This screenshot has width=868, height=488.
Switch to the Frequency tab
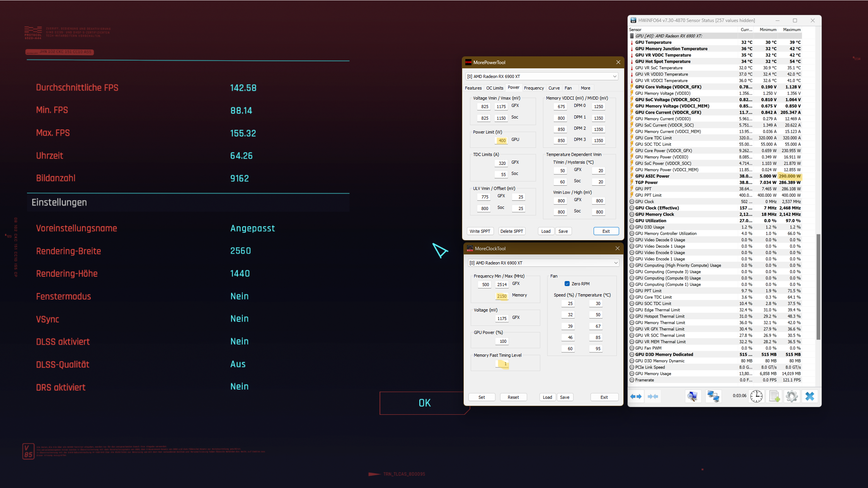(534, 88)
